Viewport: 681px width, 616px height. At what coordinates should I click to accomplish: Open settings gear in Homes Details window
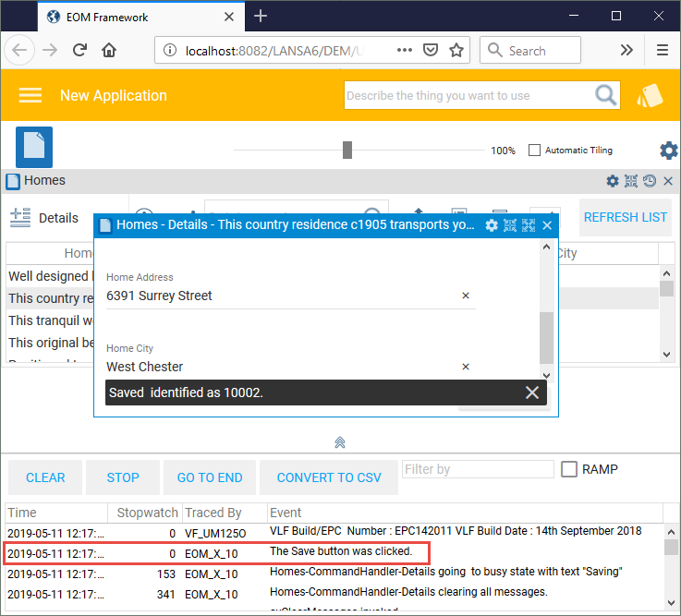[x=492, y=225]
